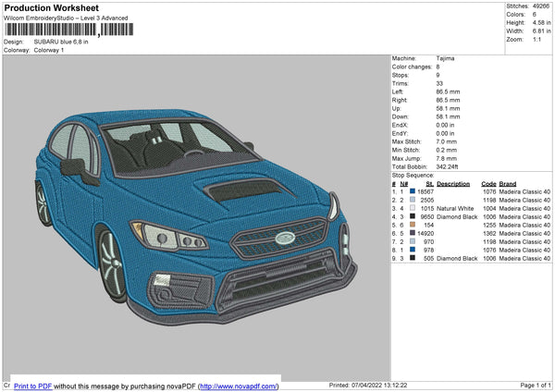Click the 'Description' column header
This screenshot has height=392, width=555.
coord(453,184)
